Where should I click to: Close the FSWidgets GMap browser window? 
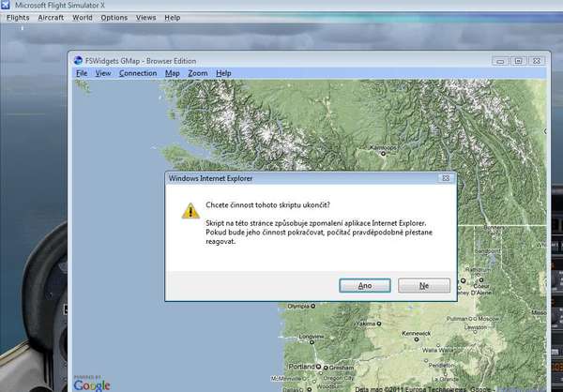536,61
